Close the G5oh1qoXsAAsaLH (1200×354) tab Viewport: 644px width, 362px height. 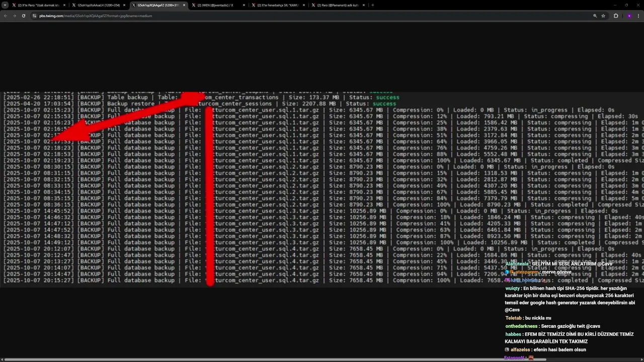click(x=124, y=5)
